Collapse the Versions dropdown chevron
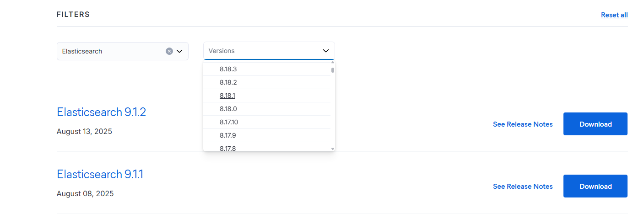This screenshot has width=644, height=224. click(326, 51)
